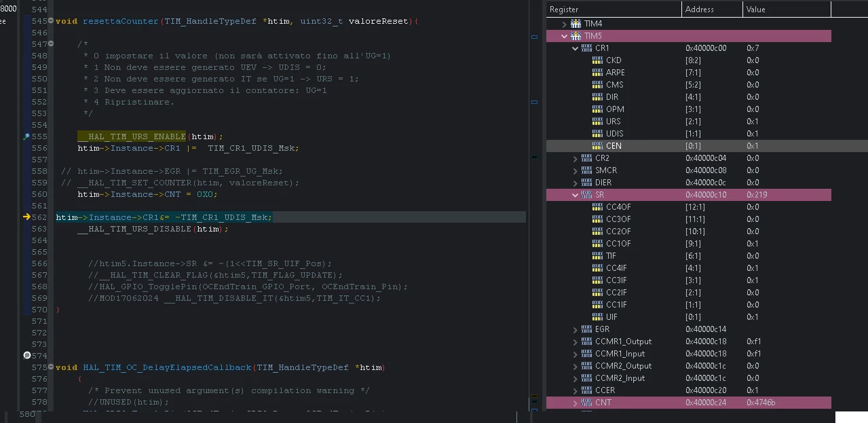This screenshot has width=868, height=423.
Task: Click the breakpoint marker at line 574
Action: click(x=26, y=355)
